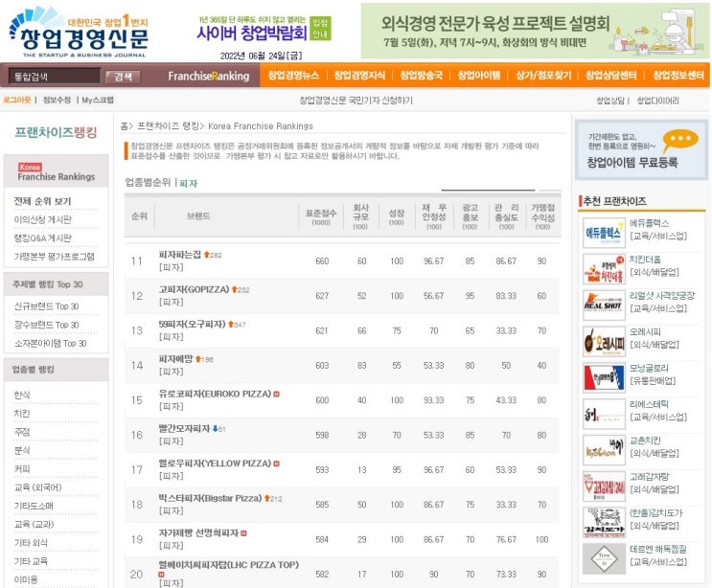Click the 치킨더홈 franchise logo
Screen dimensions: 712x588
tap(604, 269)
